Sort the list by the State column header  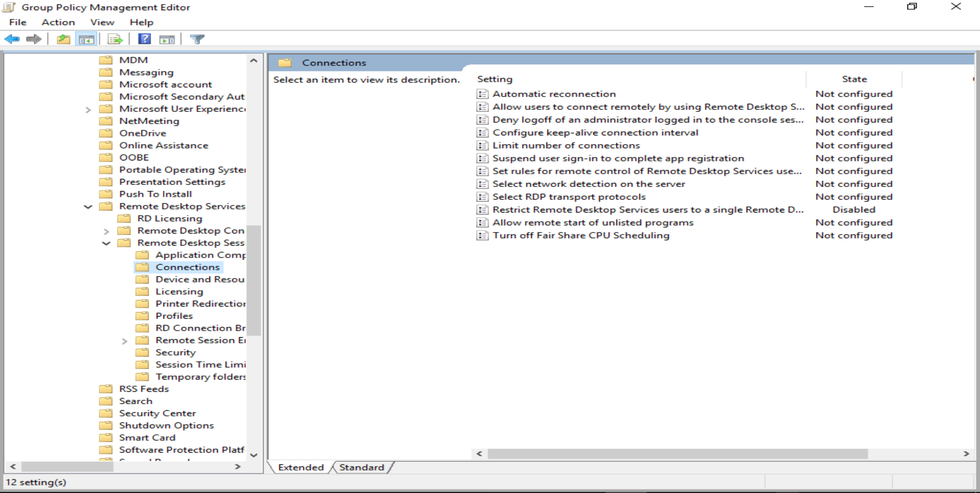click(854, 79)
